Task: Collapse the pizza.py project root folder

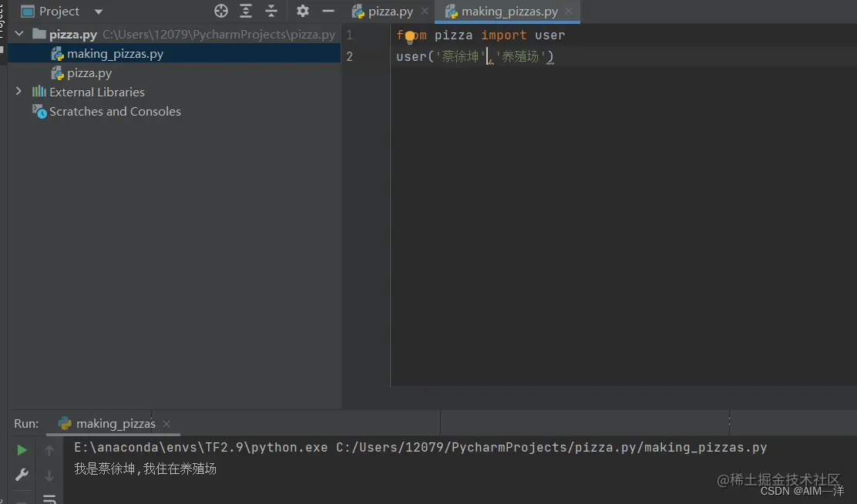Action: pyautogui.click(x=19, y=34)
